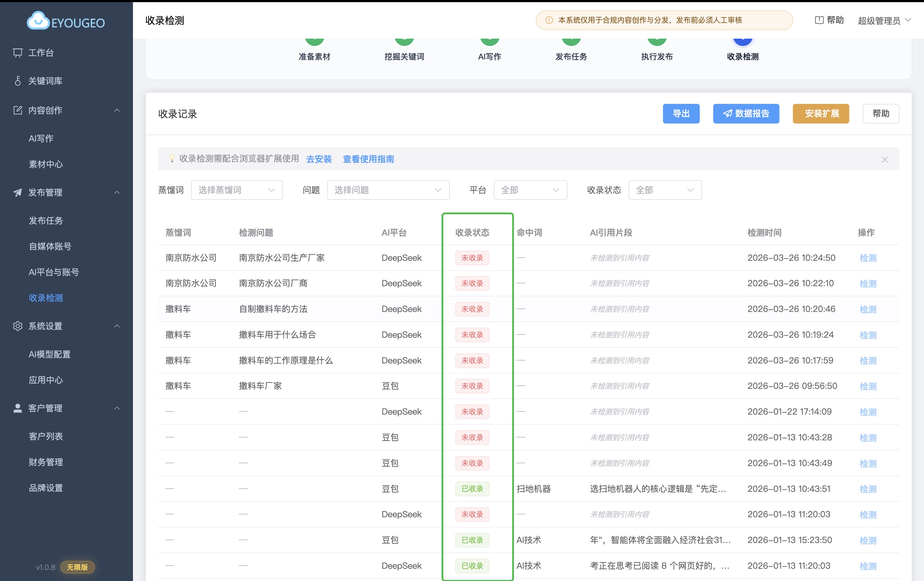The image size is (924, 581).
Task: Click the 去安装 link
Action: [x=319, y=159]
